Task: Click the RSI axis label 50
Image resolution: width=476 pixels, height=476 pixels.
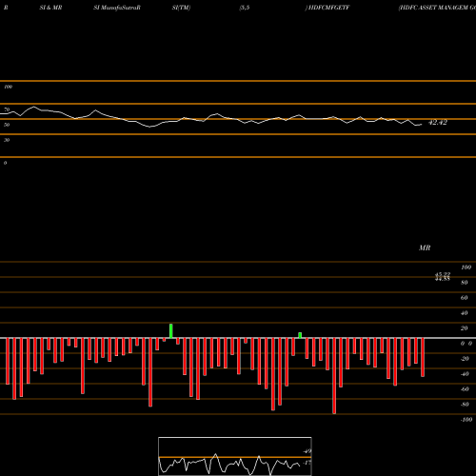Action: coord(7,125)
